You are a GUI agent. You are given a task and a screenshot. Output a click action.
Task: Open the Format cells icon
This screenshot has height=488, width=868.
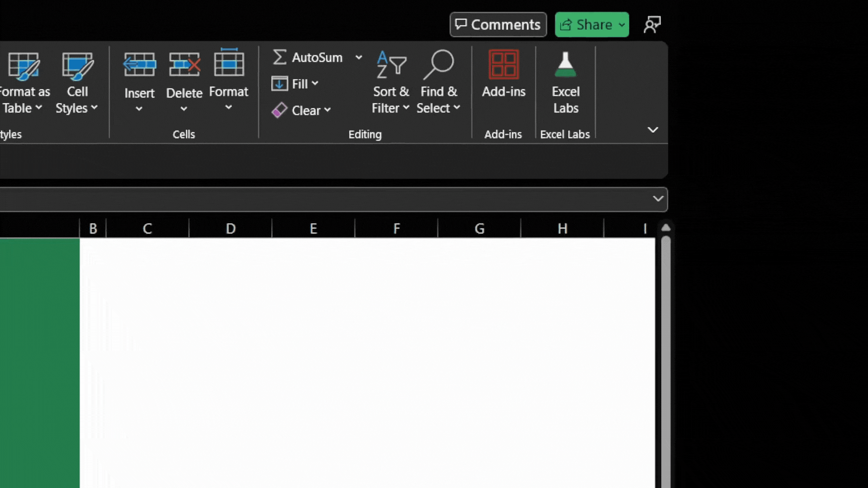229,64
